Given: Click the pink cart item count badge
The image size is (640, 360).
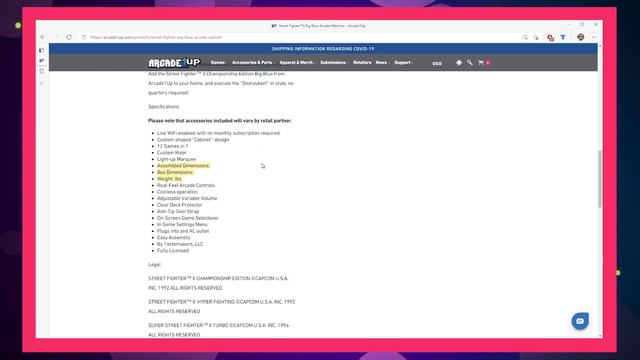Looking at the screenshot, I should tap(488, 63).
